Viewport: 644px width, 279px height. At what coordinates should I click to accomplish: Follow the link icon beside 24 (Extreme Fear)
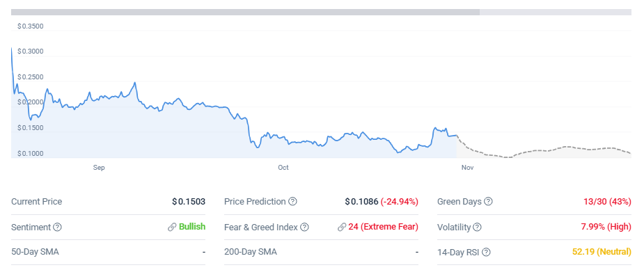click(342, 227)
